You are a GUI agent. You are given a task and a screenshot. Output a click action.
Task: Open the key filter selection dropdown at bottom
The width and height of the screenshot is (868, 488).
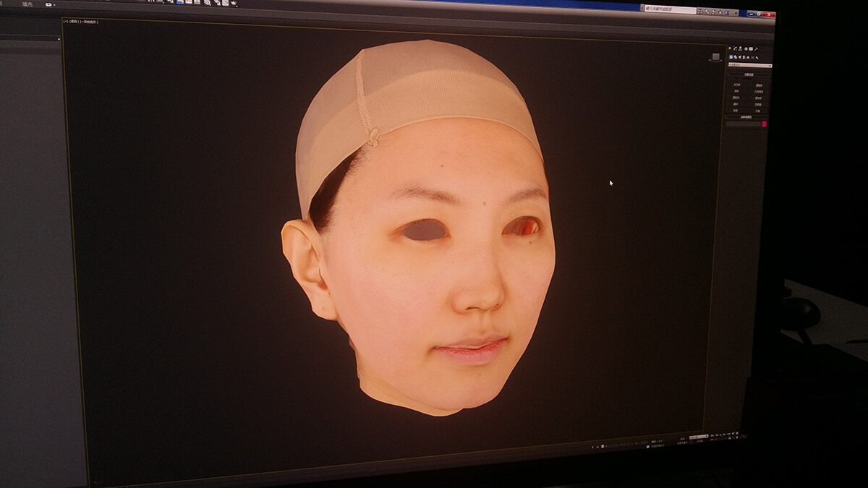pyautogui.click(x=698, y=437)
